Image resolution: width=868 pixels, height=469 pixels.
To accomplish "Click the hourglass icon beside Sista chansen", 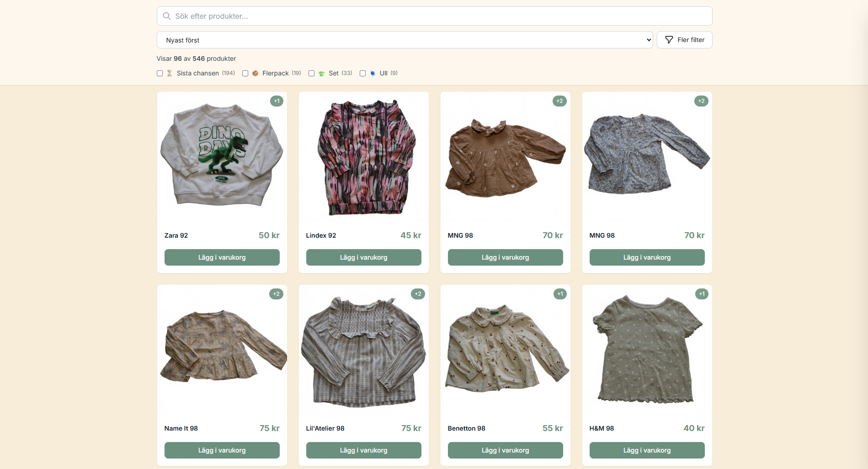I will pos(170,73).
